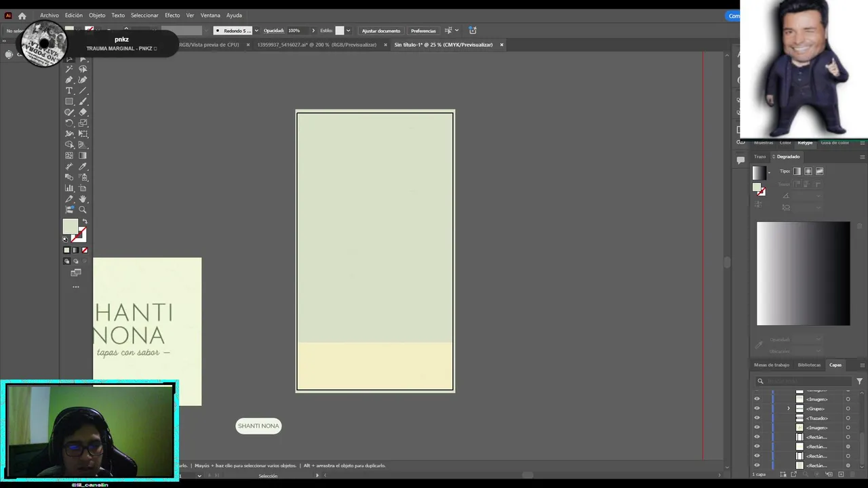Toggle visibility of the <Trazado> layer

pyautogui.click(x=757, y=418)
